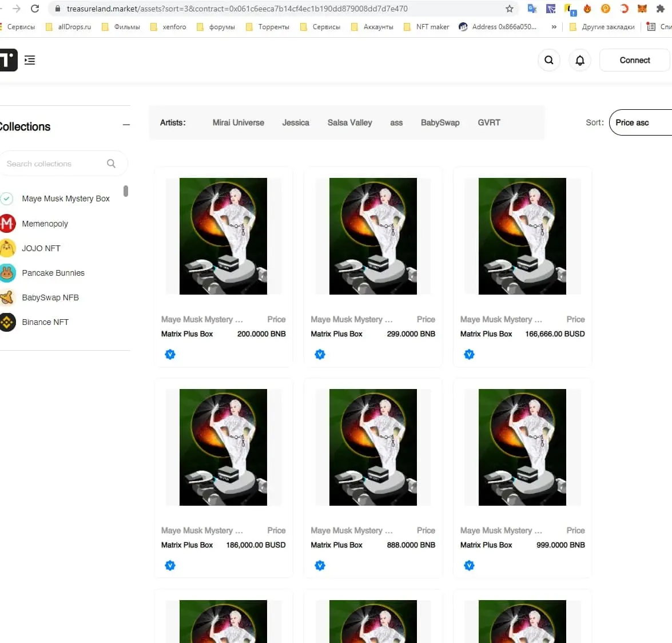Uncheck Maye Musk Mystery Box collection

[6, 199]
